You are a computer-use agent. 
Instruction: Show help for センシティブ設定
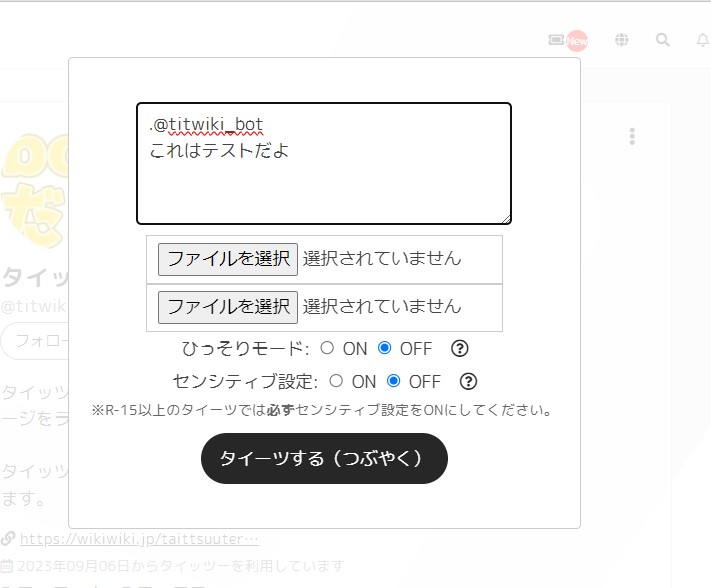[x=468, y=381]
